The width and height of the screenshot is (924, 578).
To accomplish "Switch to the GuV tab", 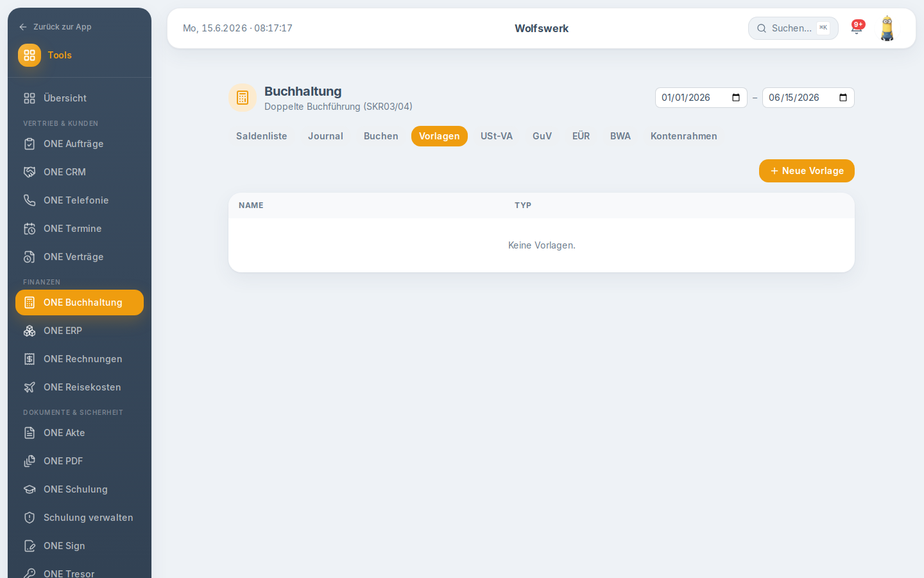I will 542,136.
